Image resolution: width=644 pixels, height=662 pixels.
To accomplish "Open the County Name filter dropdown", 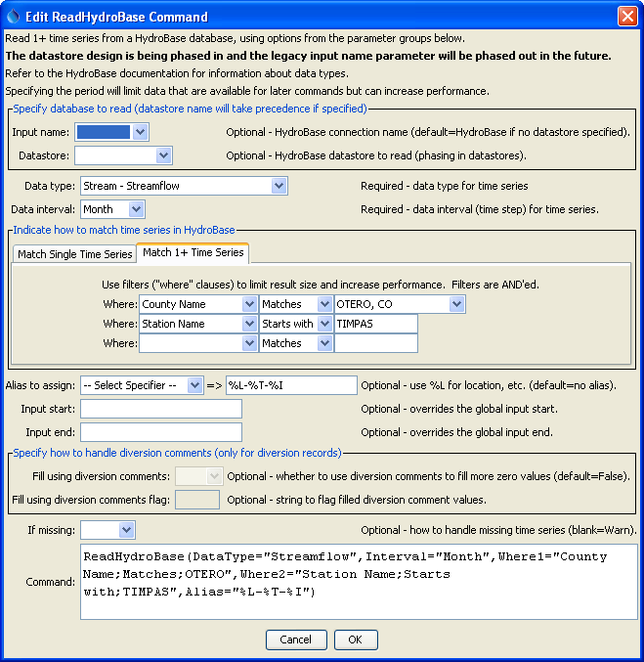I will pyautogui.click(x=248, y=305).
